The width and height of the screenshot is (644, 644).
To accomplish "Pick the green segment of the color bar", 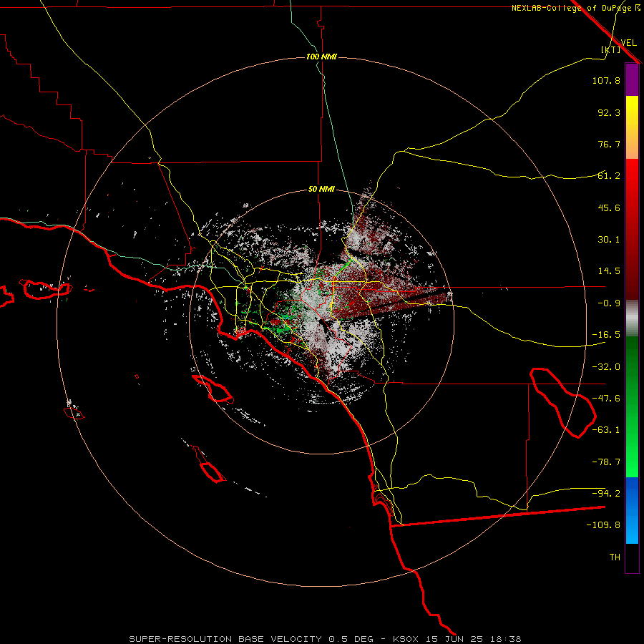I will (632, 406).
